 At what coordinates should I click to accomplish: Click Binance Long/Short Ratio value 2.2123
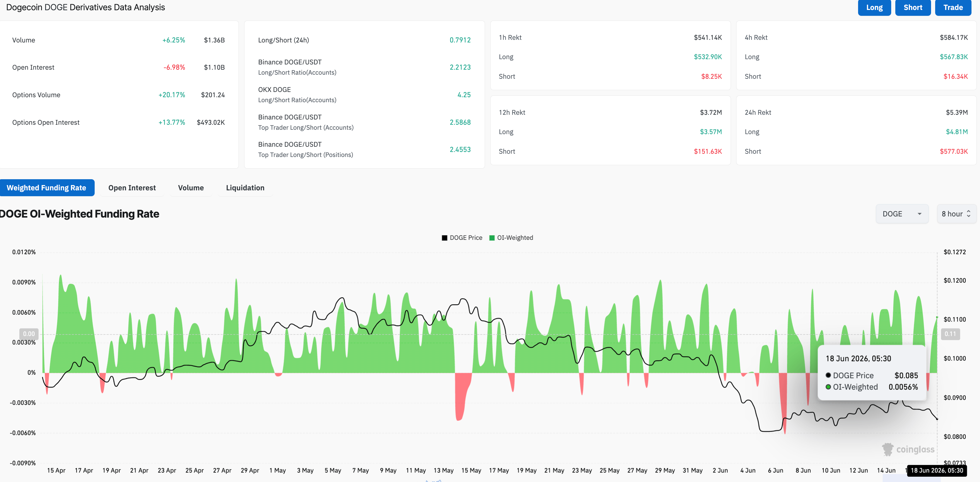tap(460, 68)
